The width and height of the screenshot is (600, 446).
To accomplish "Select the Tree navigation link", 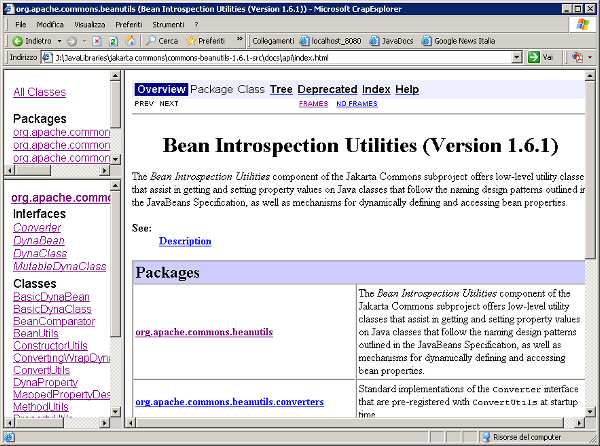I will pyautogui.click(x=281, y=90).
